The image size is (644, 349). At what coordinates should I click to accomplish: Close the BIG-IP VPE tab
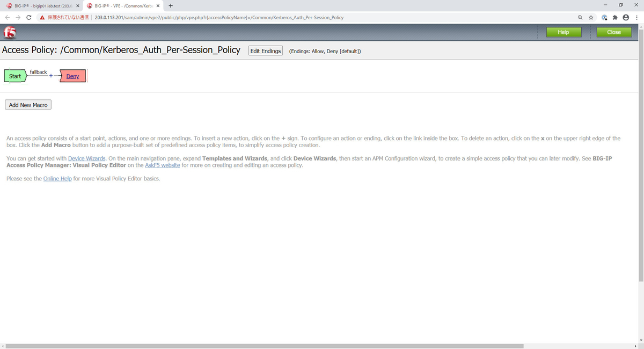[x=158, y=6]
